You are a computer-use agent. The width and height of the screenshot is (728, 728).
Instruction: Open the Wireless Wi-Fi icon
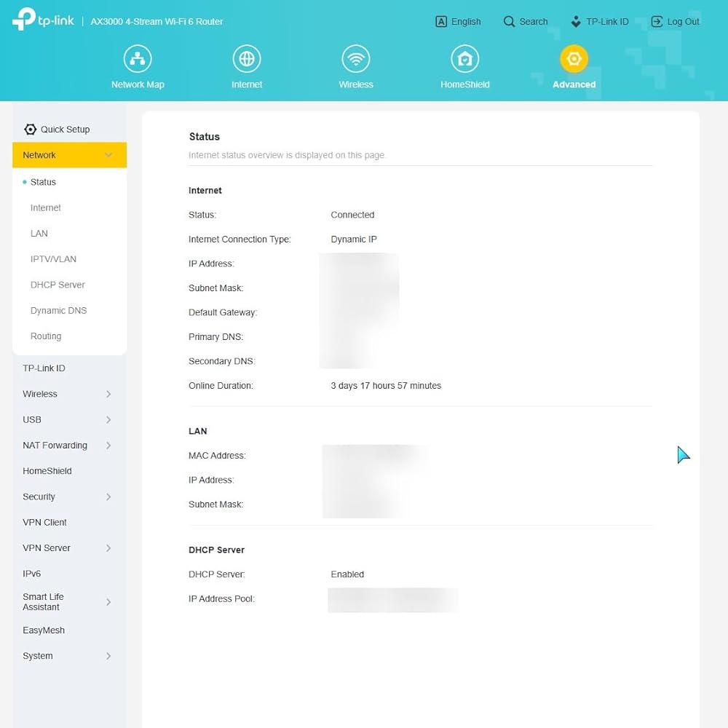[x=356, y=59]
